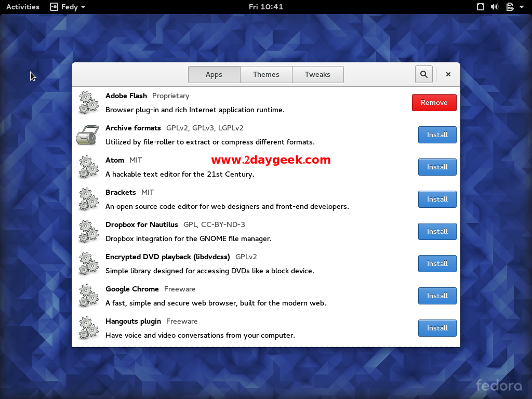Click the GPL, CC-BY-ND-3 license label

[x=214, y=224]
